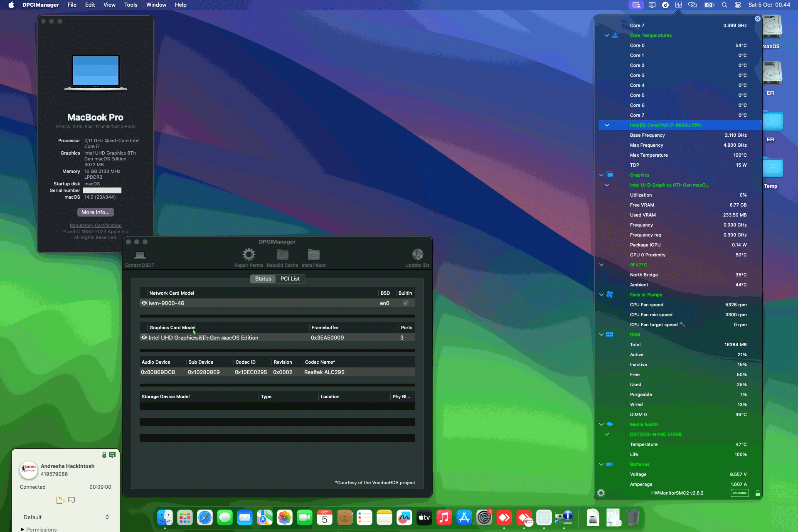
Task: Click the 0x3EA50009 framebuffer value
Action: click(327, 337)
